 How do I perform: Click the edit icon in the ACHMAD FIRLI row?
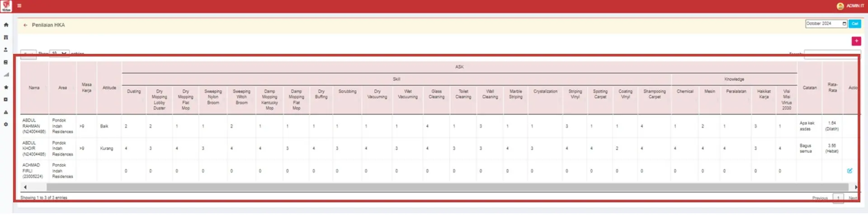(x=849, y=171)
